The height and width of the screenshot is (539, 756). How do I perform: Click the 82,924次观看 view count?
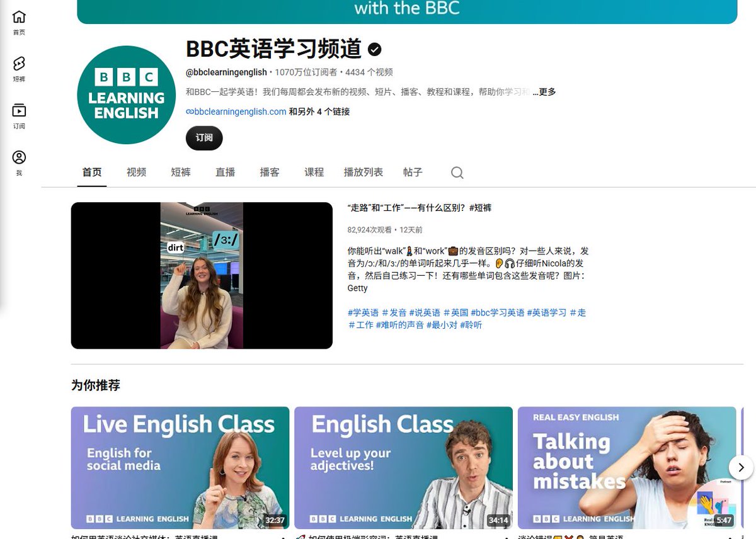(369, 230)
